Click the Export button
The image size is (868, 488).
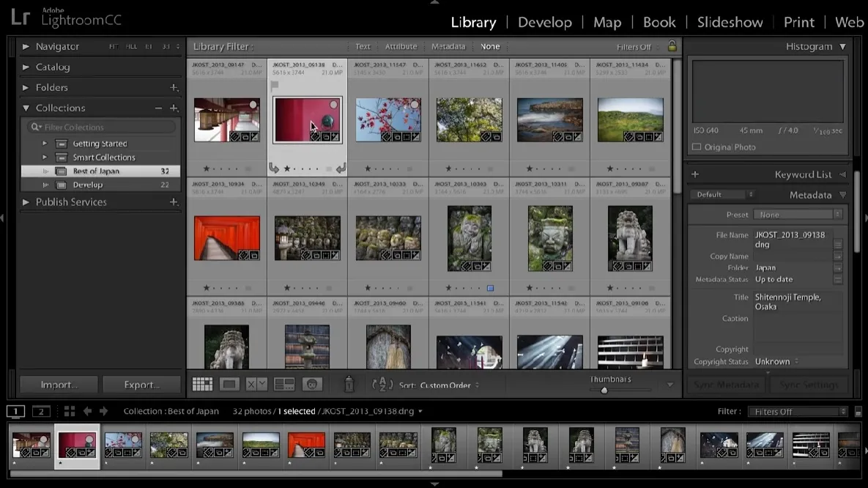coord(141,385)
